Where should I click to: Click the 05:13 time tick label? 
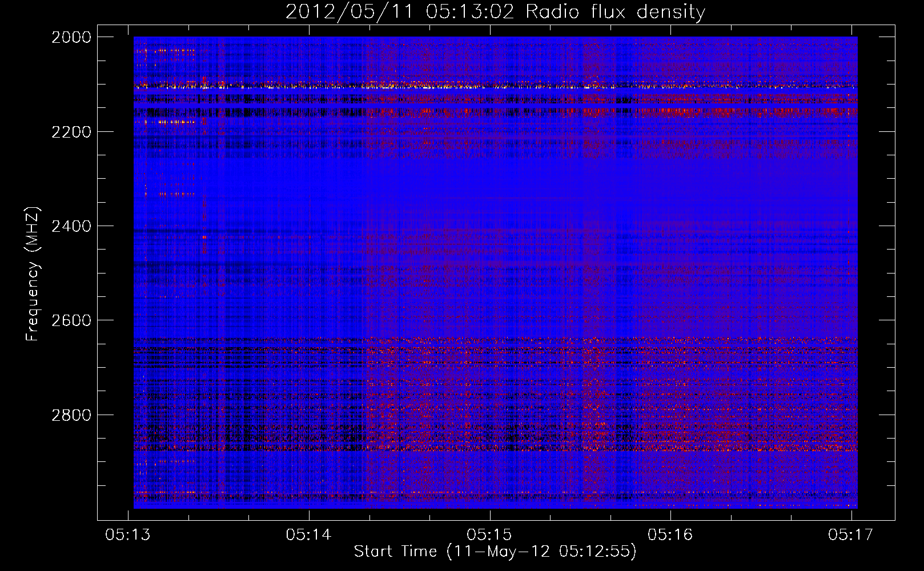tap(128, 534)
